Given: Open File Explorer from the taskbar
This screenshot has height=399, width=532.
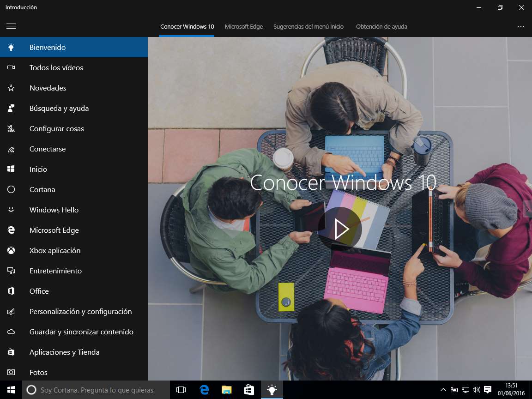Looking at the screenshot, I should click(226, 390).
